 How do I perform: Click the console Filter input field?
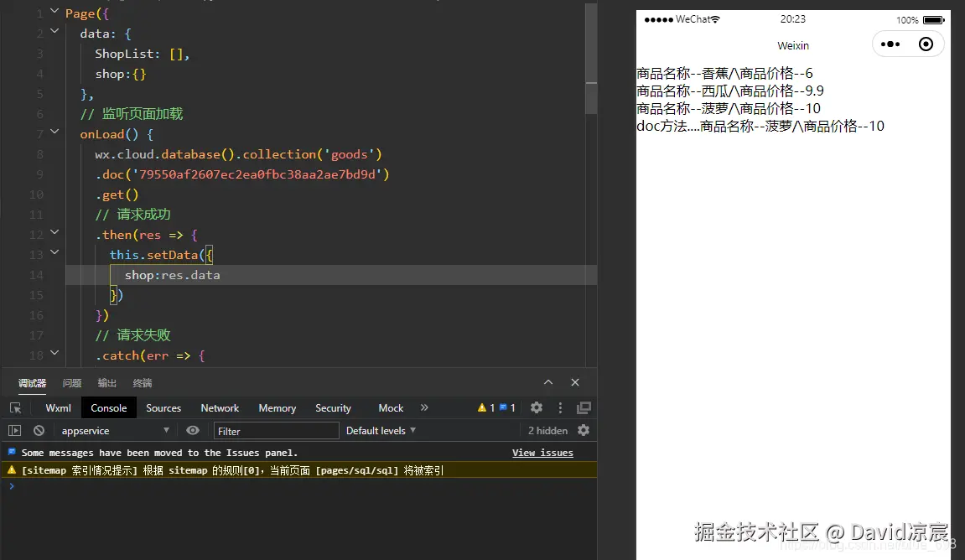click(277, 431)
